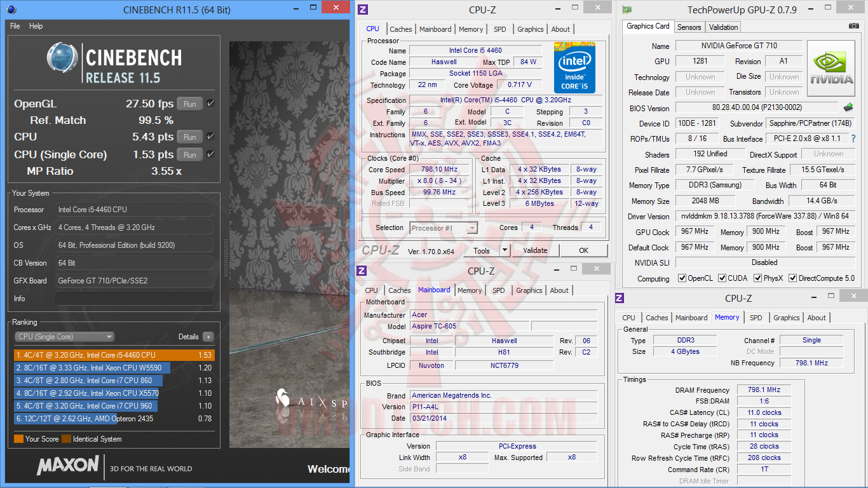
Task: Click the NVIDIA logo in GPU-Z
Action: point(831,68)
